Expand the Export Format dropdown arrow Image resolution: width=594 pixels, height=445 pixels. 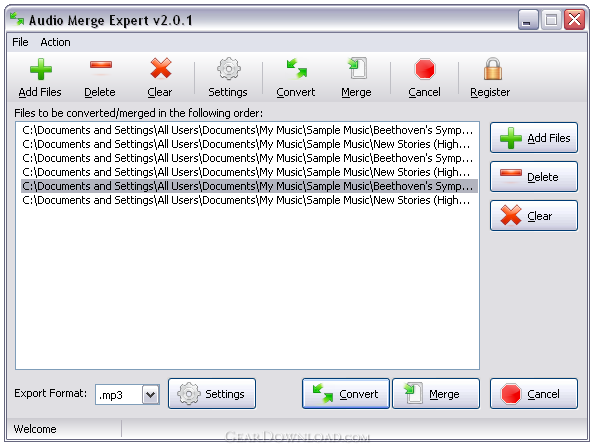point(151,395)
